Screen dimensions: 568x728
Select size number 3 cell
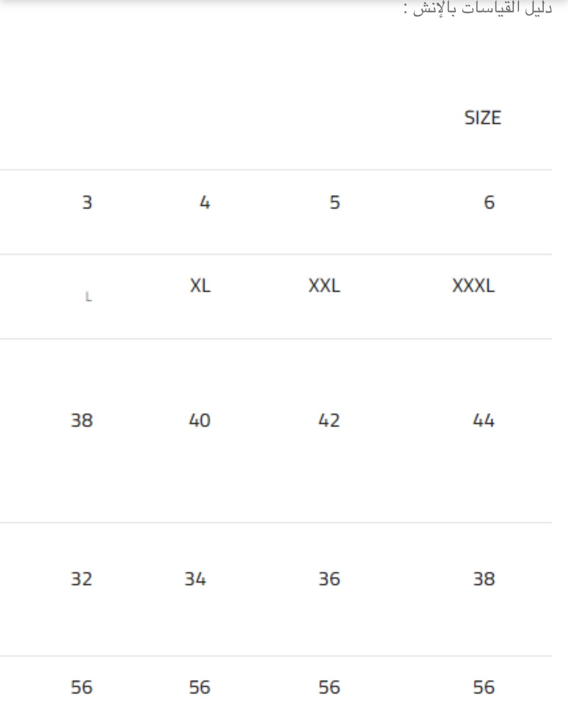click(x=87, y=203)
